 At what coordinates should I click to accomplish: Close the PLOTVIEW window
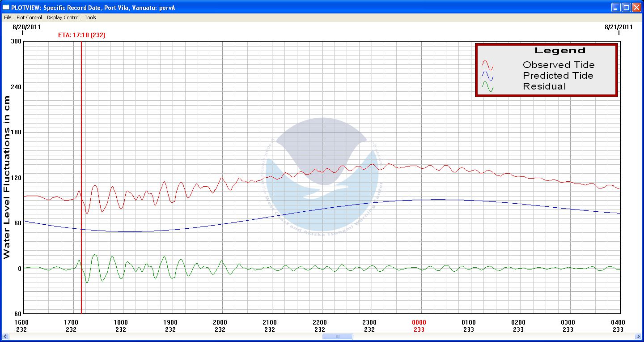[636, 7]
